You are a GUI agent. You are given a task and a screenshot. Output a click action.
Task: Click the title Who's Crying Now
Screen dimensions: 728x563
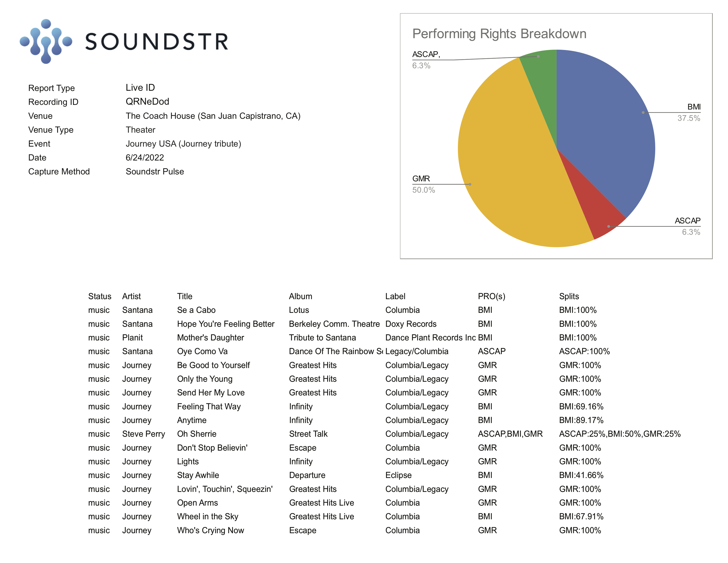coord(210,530)
